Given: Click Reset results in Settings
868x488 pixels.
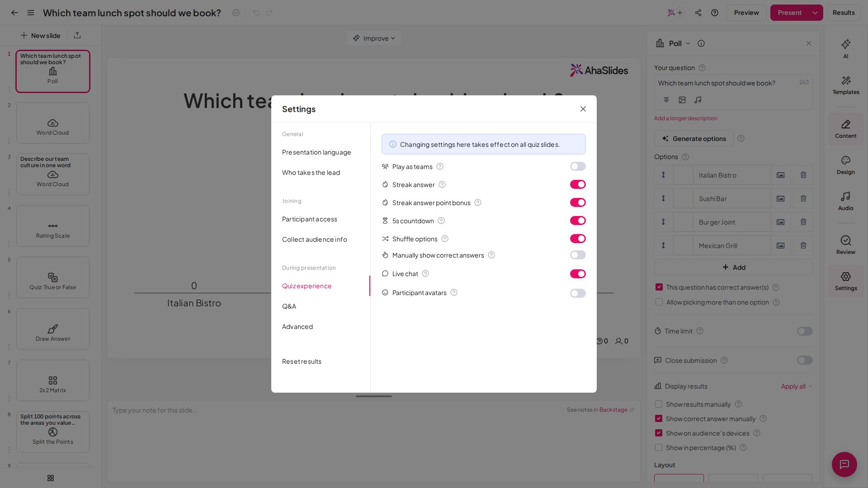Looking at the screenshot, I should (302, 361).
